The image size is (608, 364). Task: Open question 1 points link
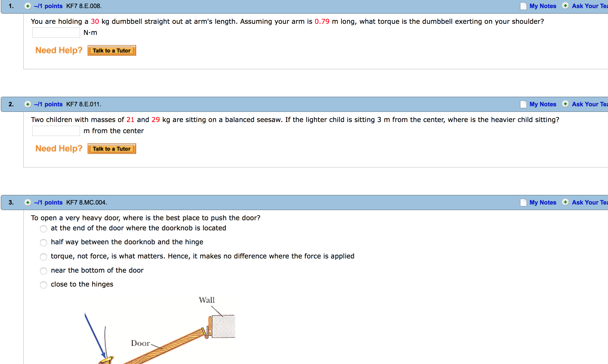tap(48, 6)
